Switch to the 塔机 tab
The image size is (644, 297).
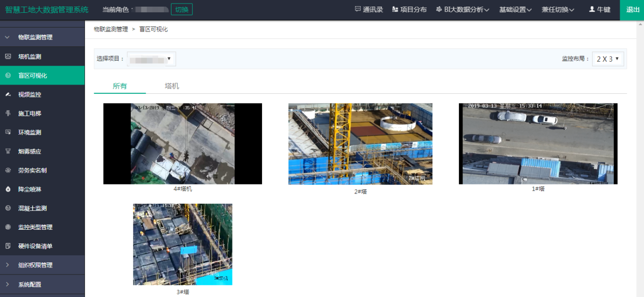pos(172,86)
